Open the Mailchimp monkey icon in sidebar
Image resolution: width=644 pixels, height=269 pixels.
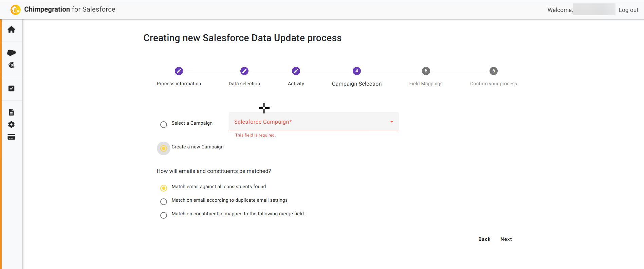tap(11, 65)
